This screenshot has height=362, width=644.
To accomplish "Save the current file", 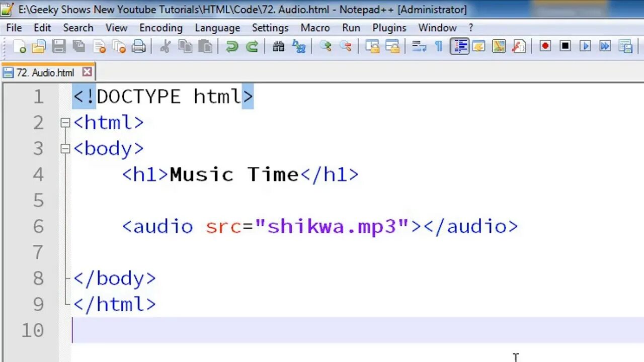I will click(x=59, y=46).
